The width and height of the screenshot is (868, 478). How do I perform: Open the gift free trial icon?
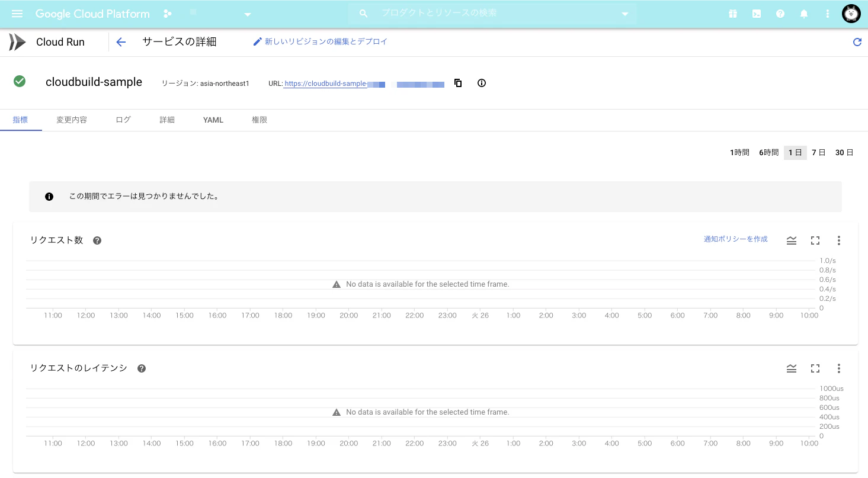pos(733,14)
